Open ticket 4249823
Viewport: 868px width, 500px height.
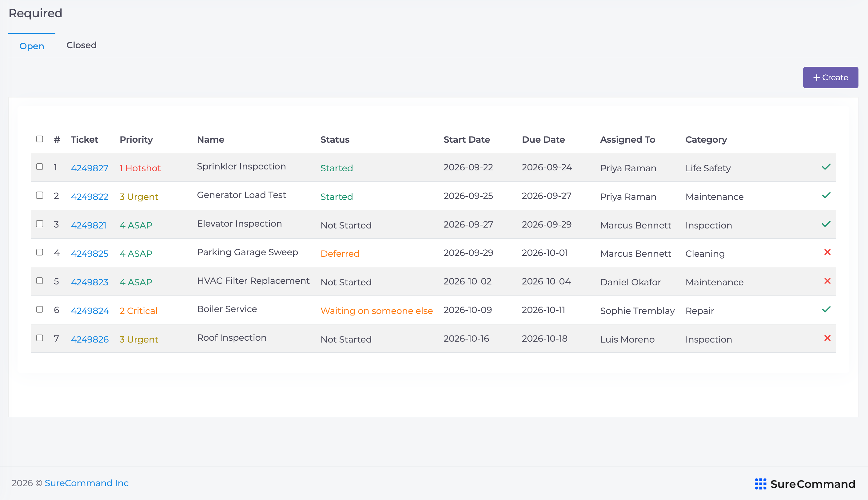tap(90, 282)
